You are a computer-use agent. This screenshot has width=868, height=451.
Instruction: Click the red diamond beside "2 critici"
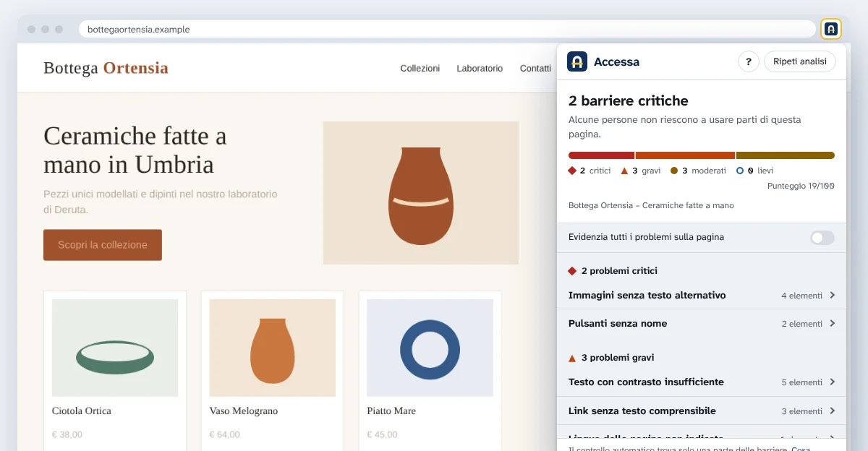coord(572,171)
